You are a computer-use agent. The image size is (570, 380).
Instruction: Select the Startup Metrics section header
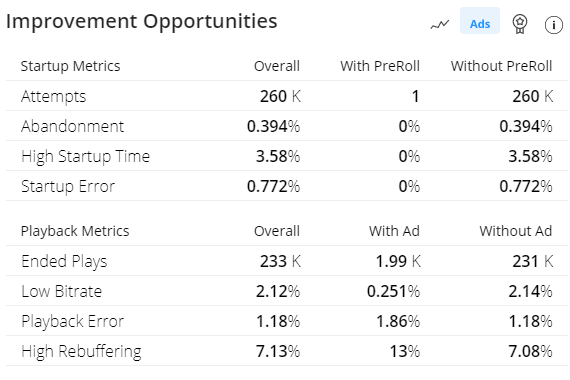point(70,66)
